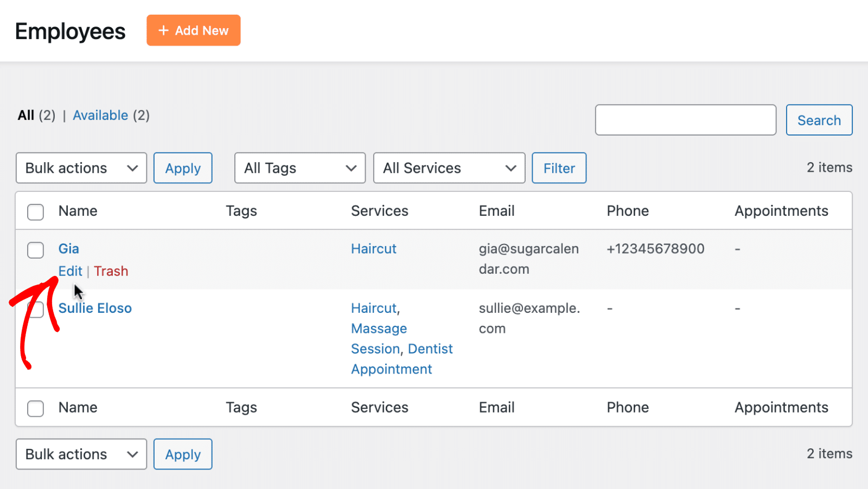Image resolution: width=868 pixels, height=489 pixels.
Task: Expand the Bulk actions dropdown at top
Action: (81, 168)
